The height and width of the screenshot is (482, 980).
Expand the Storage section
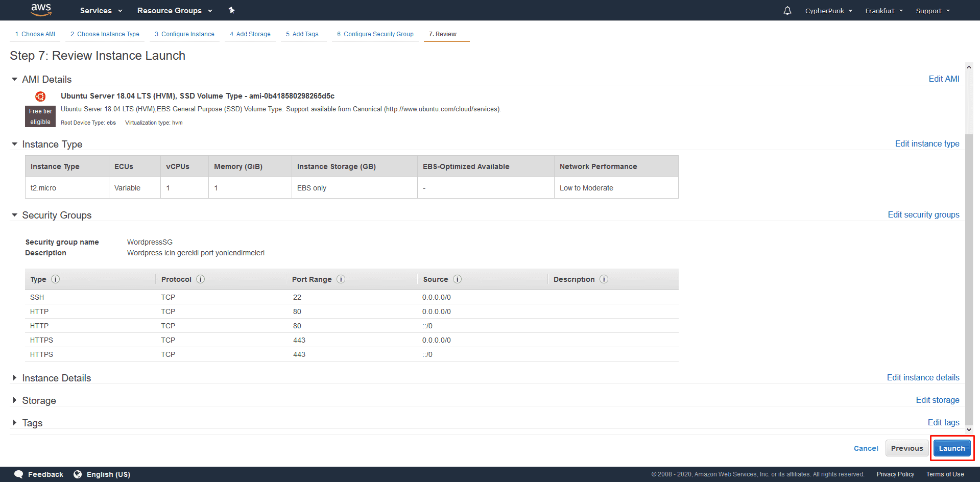click(14, 400)
